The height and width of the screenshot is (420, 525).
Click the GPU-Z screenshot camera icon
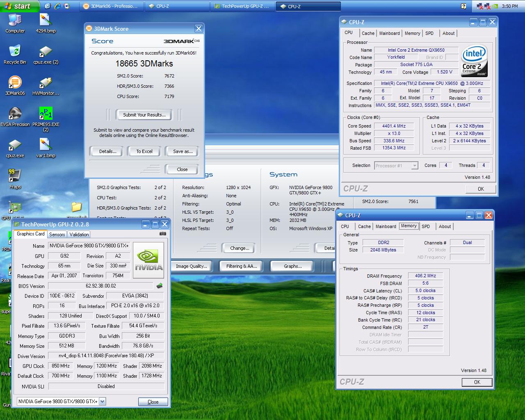[x=163, y=234]
